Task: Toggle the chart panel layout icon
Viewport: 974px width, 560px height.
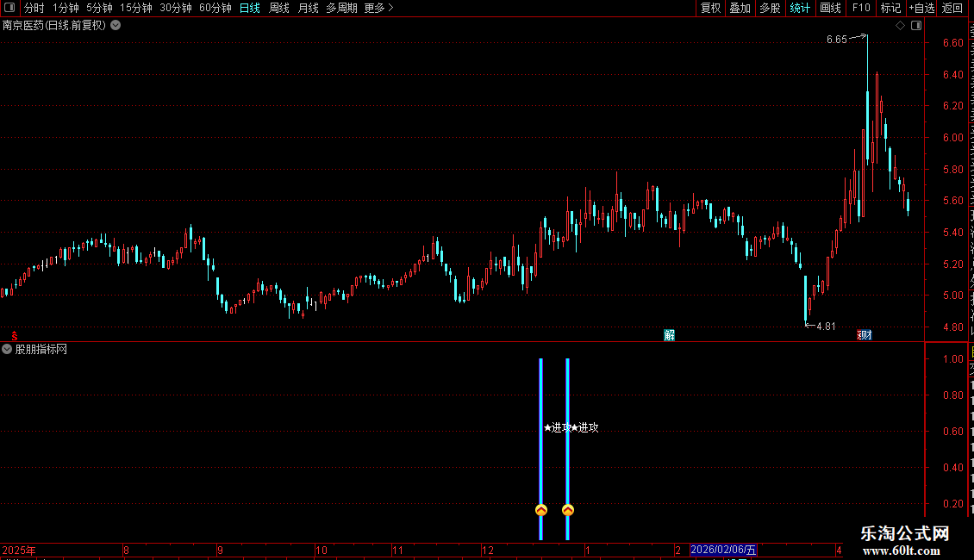Action: point(916,26)
